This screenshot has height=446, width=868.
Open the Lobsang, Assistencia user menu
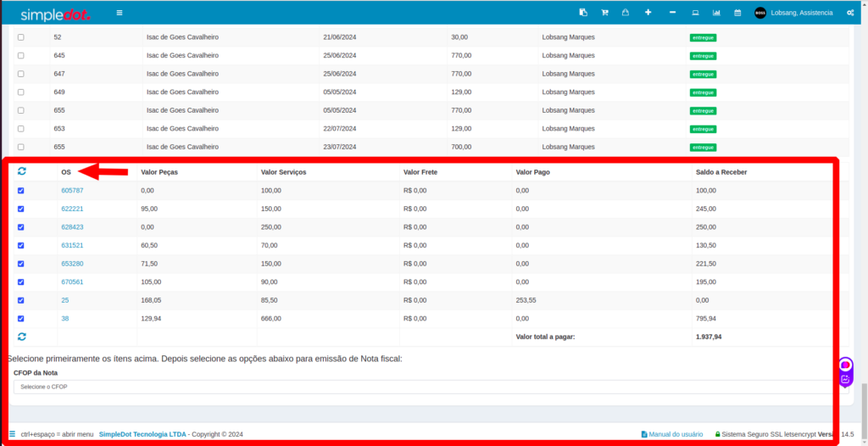[x=795, y=13]
